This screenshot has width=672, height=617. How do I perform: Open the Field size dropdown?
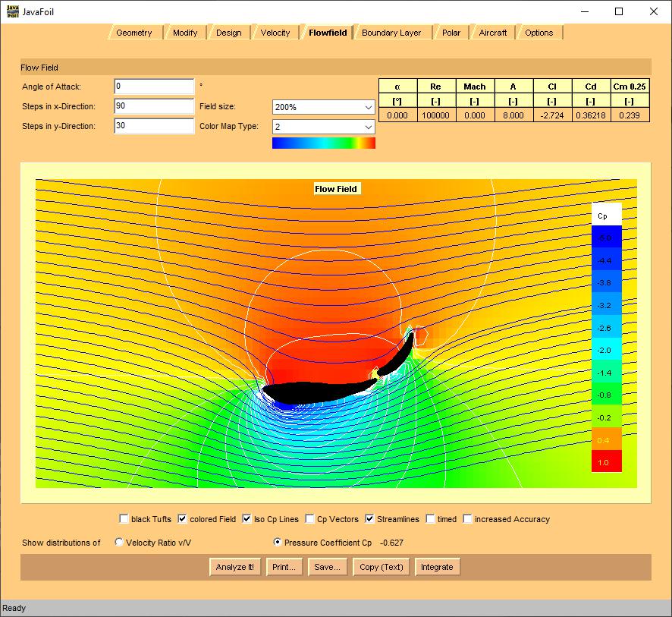324,107
